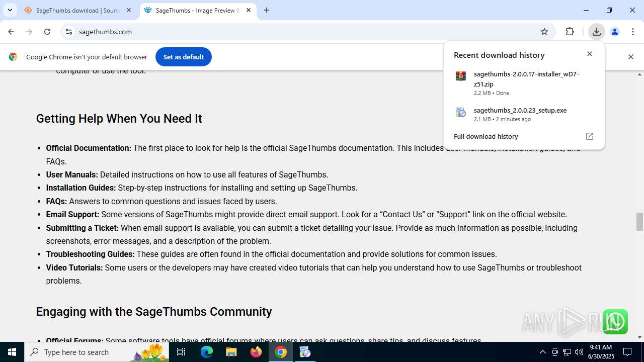Click the Submitting a Ticket bullet text
This screenshot has width=644, height=362.
point(312,234)
